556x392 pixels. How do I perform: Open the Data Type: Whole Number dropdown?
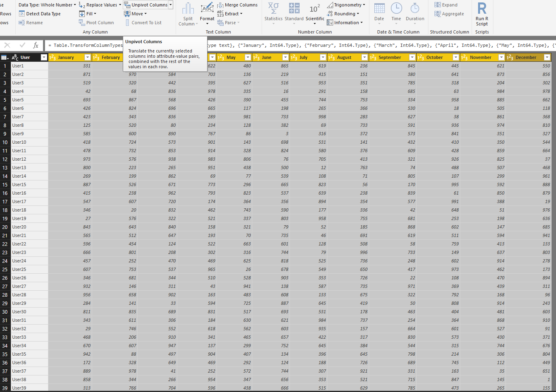click(47, 5)
